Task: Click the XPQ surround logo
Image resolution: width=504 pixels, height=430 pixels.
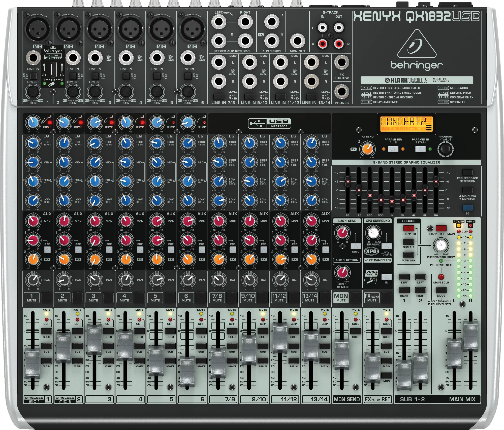Action: (371, 251)
